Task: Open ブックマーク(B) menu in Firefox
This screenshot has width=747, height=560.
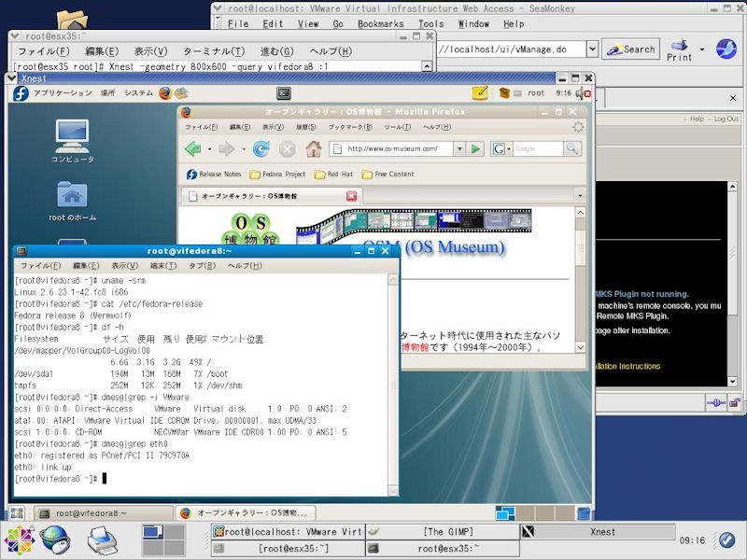Action: [349, 127]
